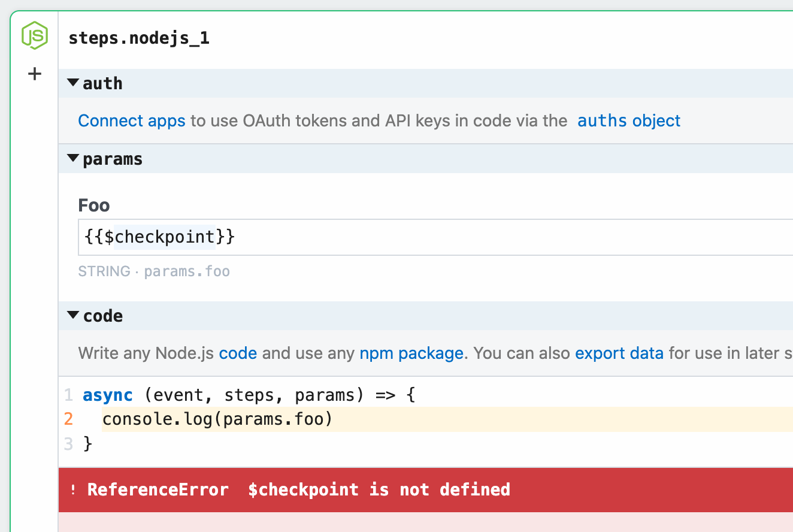Click line number 3 in code gutter
The width and height of the screenshot is (793, 532).
(68, 444)
